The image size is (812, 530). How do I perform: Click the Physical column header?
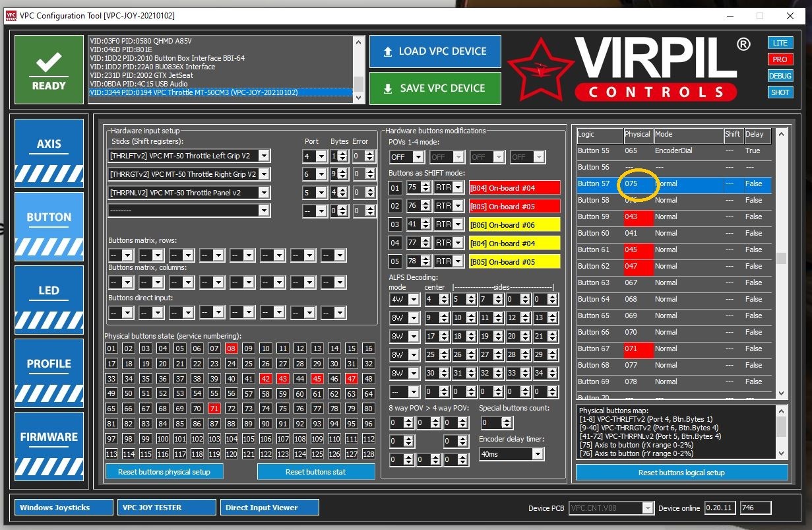638,135
